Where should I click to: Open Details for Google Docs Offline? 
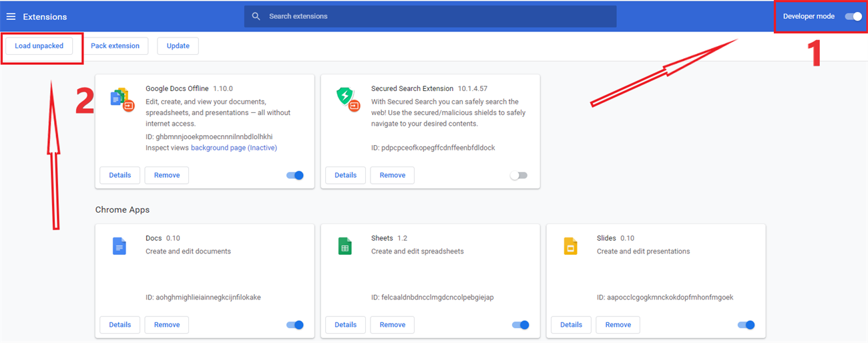tap(120, 175)
